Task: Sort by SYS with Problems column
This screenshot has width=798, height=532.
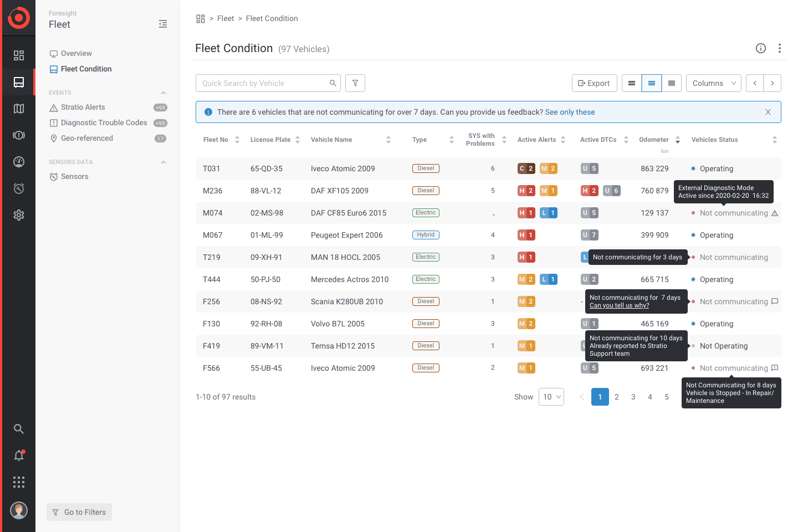Action: pyautogui.click(x=504, y=140)
